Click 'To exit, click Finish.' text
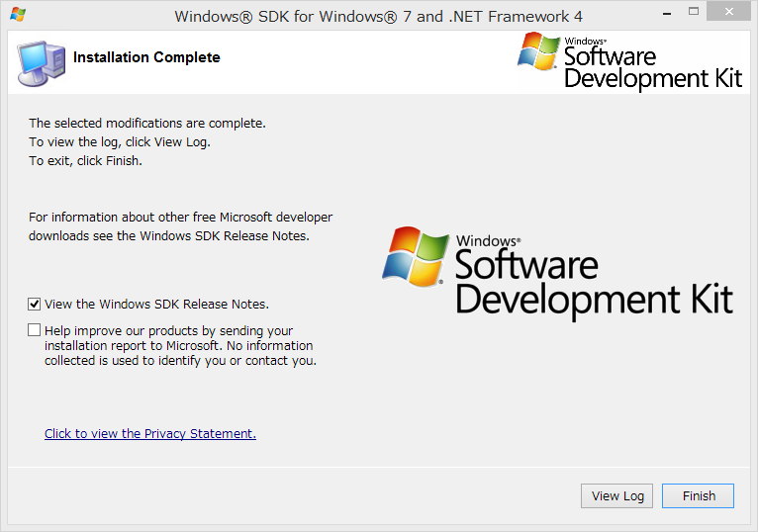The width and height of the screenshot is (758, 532). point(85,161)
